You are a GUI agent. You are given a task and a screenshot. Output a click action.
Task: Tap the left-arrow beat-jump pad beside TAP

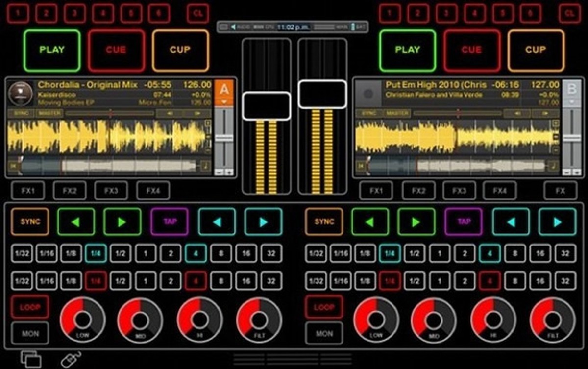[217, 221]
